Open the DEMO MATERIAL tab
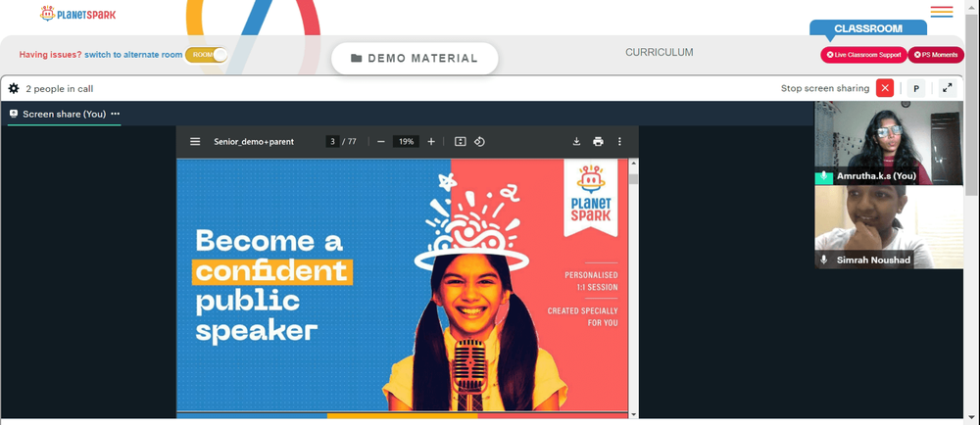 coord(415,58)
